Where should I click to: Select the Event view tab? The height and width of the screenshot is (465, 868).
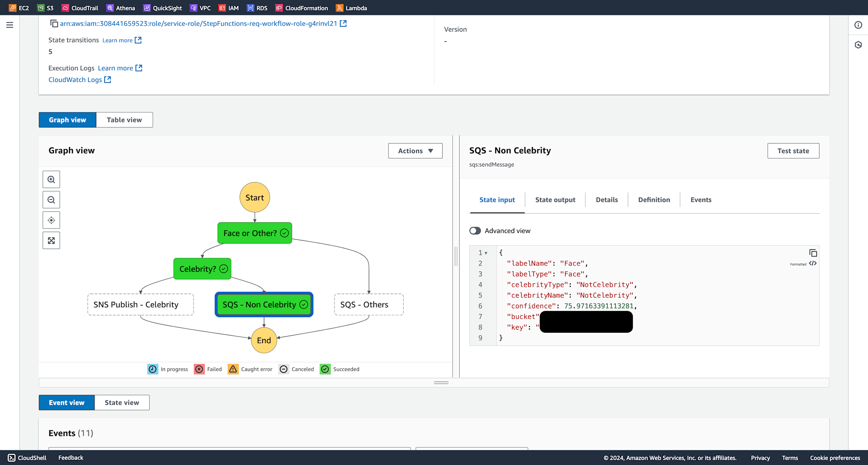pyautogui.click(x=66, y=403)
